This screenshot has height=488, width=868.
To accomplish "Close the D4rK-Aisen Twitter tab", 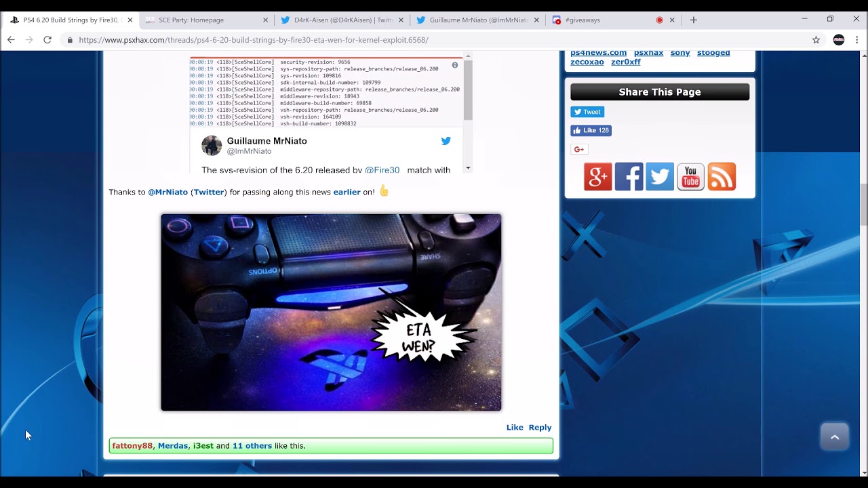I will coord(401,20).
